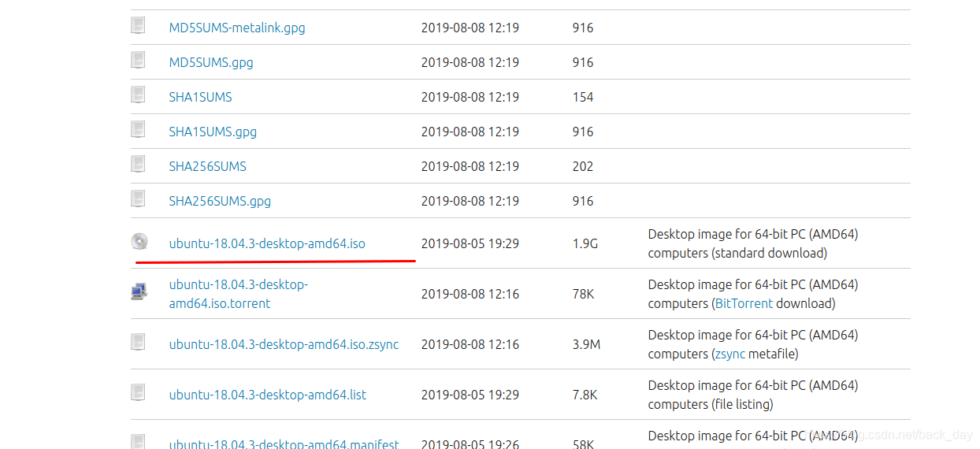Follow the BitTorrent link in the description
The image size is (980, 449).
click(x=744, y=303)
